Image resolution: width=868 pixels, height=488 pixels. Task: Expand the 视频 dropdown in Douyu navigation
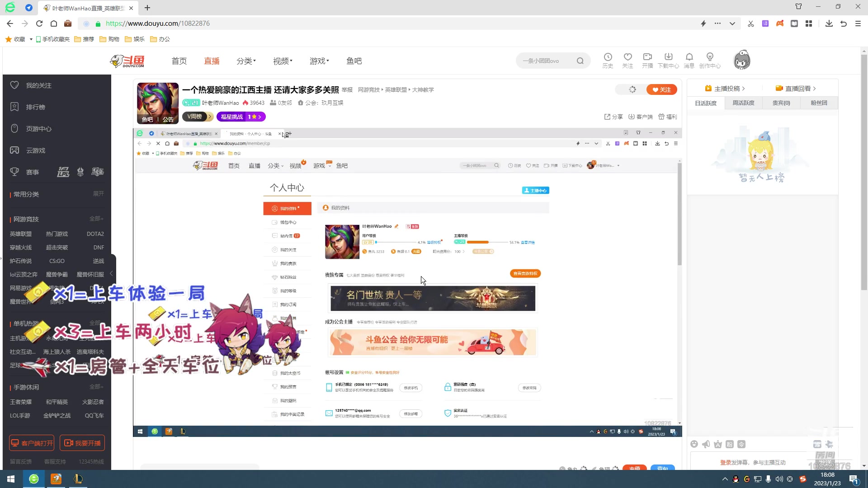click(x=283, y=61)
